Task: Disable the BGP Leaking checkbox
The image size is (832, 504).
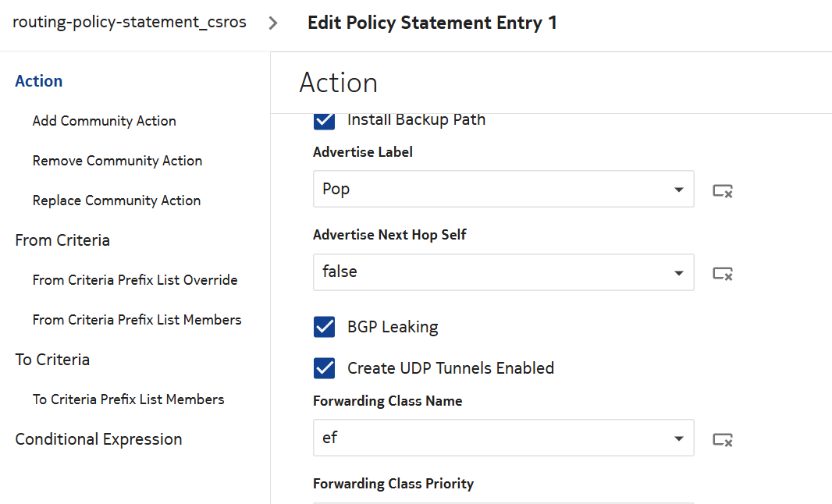Action: coord(324,327)
